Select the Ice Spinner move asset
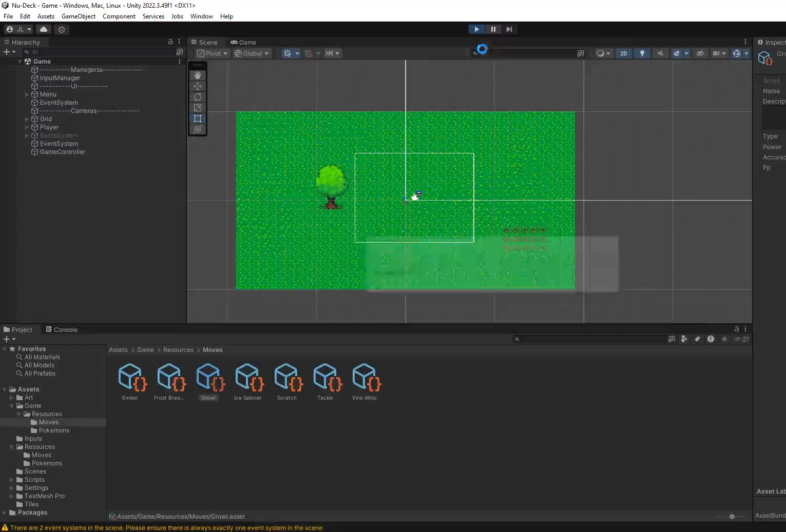786x532 pixels. point(248,382)
